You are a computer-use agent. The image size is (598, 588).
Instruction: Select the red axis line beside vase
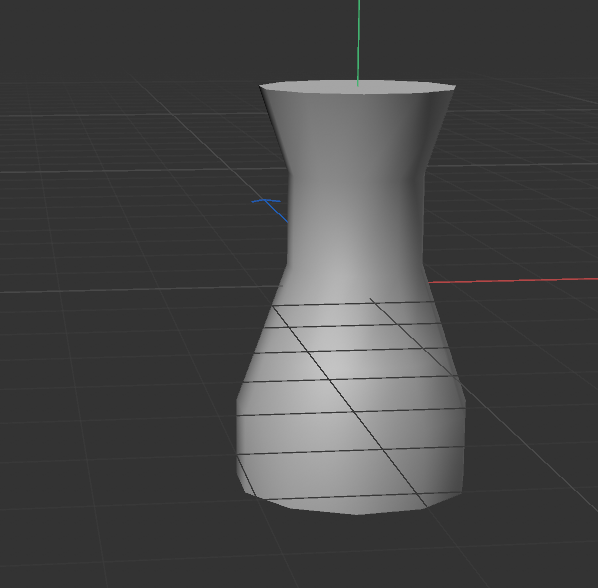click(513, 281)
